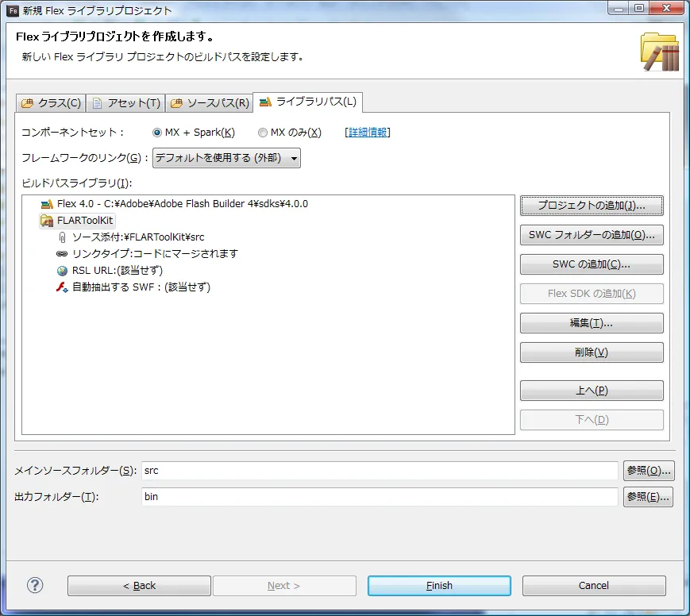Select the ソース添付 tree row

click(131, 237)
